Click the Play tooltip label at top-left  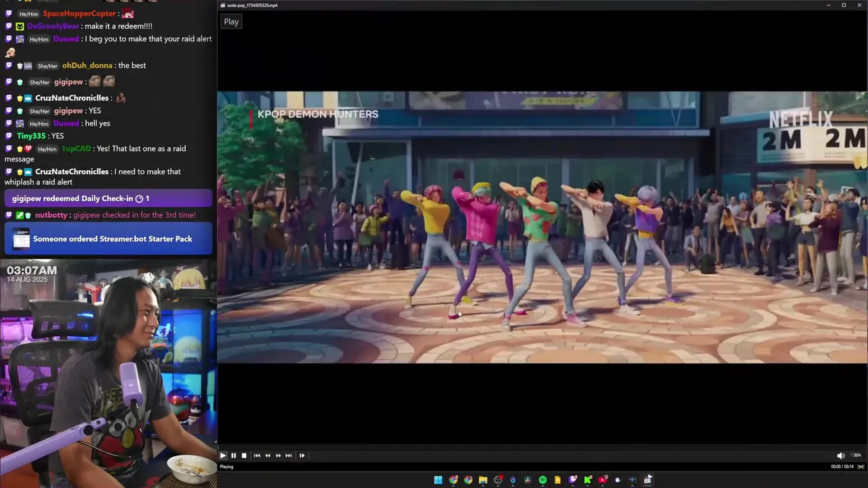point(231,22)
